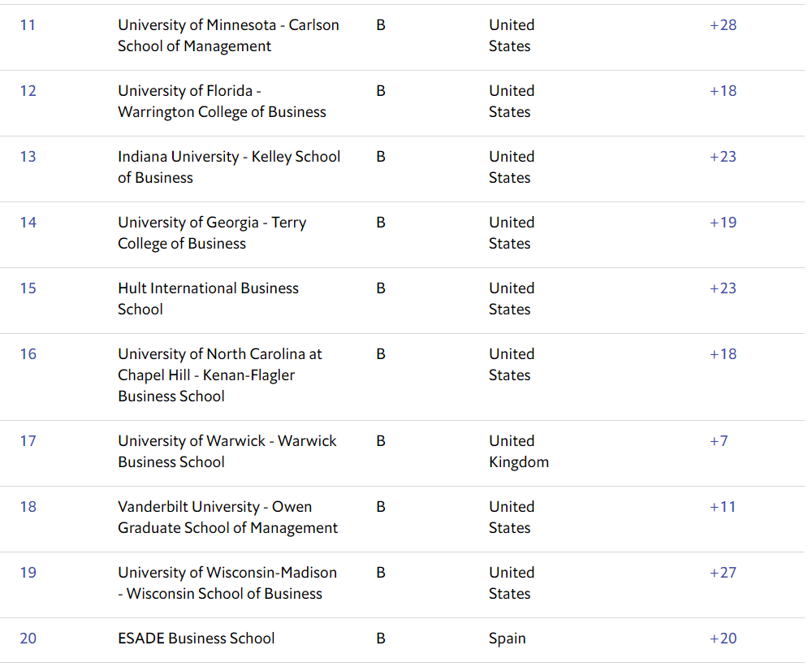Click rank number 11
The height and width of the screenshot is (667, 812).
click(x=28, y=25)
